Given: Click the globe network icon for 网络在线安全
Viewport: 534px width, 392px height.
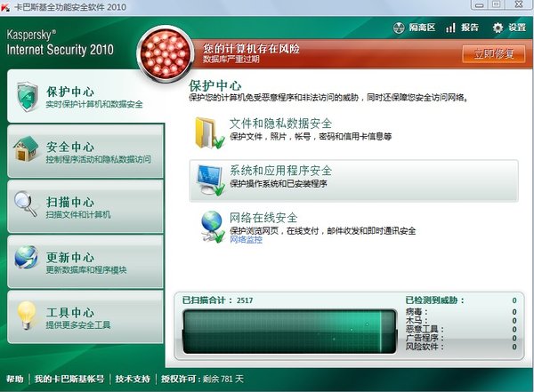Looking at the screenshot, I should pyautogui.click(x=212, y=227).
